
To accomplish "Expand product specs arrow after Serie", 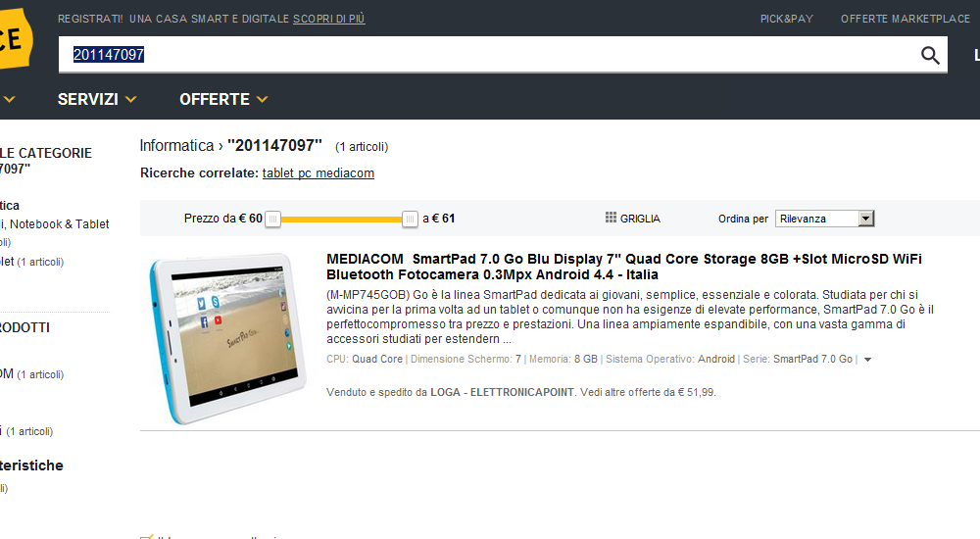I will tap(867, 360).
